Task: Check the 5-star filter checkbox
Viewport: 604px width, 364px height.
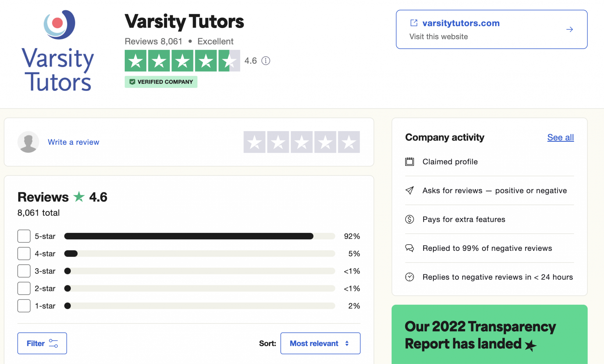Action: [24, 236]
